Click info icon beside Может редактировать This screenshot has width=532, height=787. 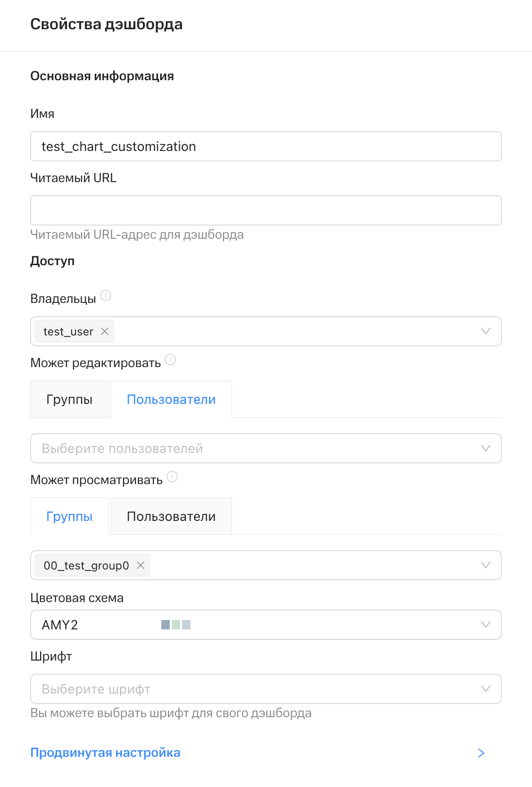[170, 360]
